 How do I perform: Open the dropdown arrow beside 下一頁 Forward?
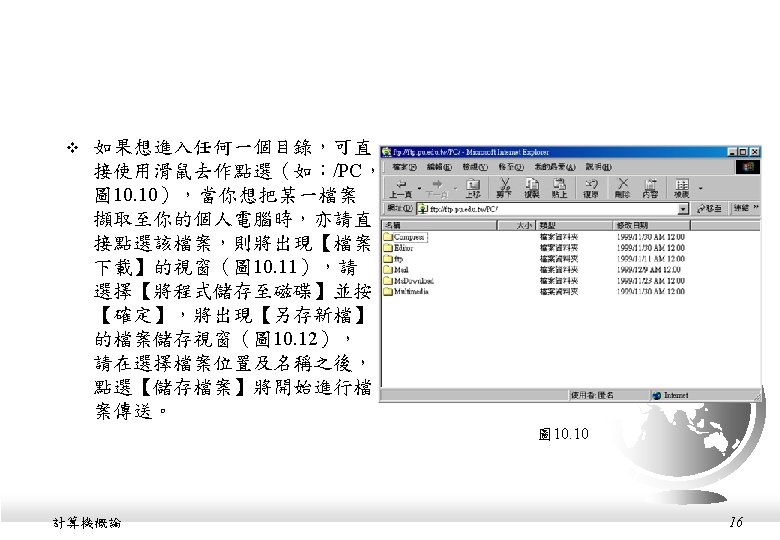pos(455,188)
